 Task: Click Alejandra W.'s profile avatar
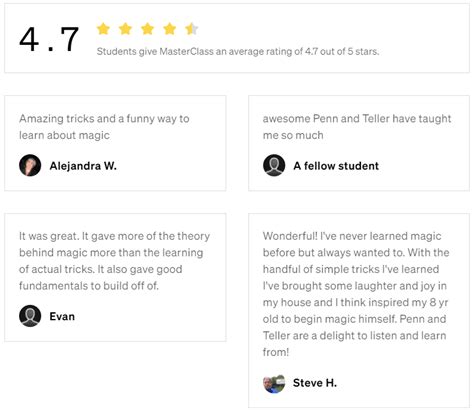click(30, 165)
